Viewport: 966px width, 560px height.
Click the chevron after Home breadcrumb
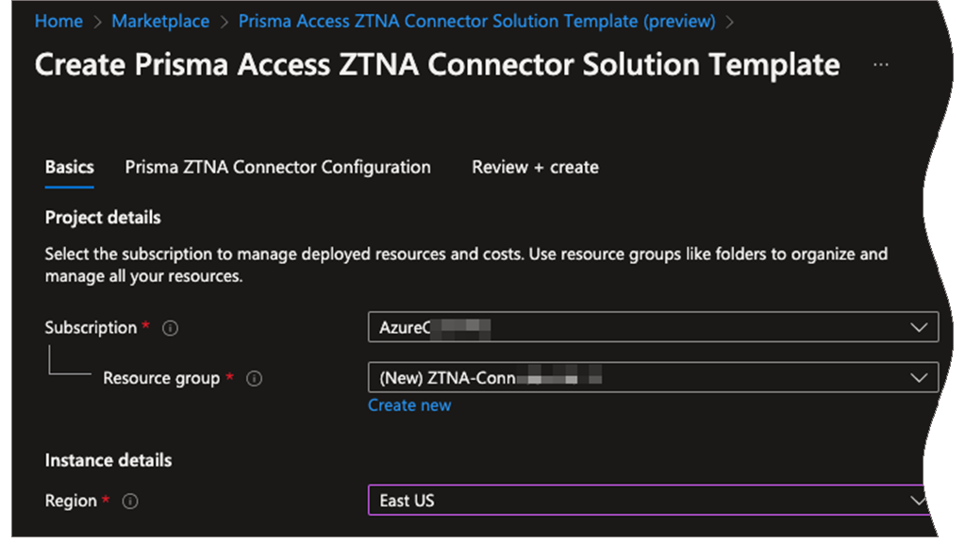97,22
